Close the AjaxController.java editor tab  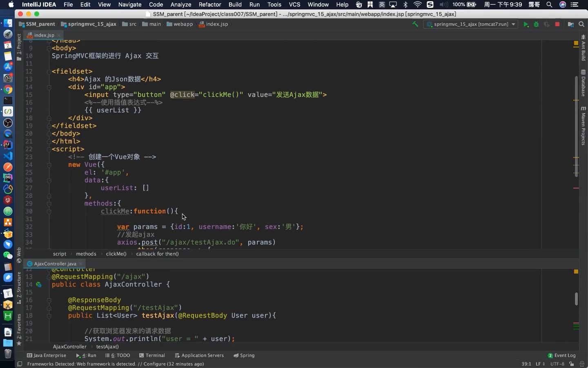pos(81,264)
